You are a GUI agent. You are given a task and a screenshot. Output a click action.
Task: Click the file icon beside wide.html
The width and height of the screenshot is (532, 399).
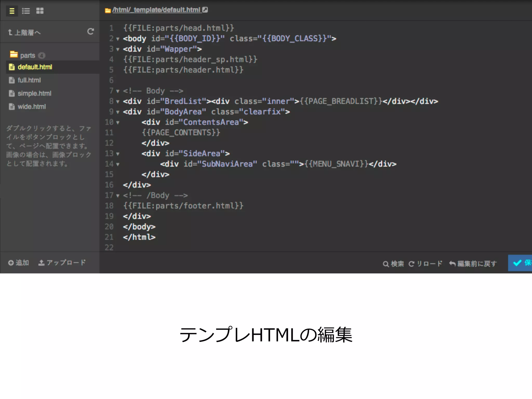click(12, 107)
